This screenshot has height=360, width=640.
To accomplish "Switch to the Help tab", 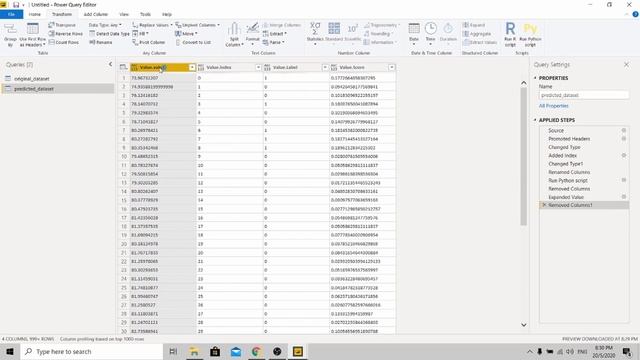I will click(167, 14).
